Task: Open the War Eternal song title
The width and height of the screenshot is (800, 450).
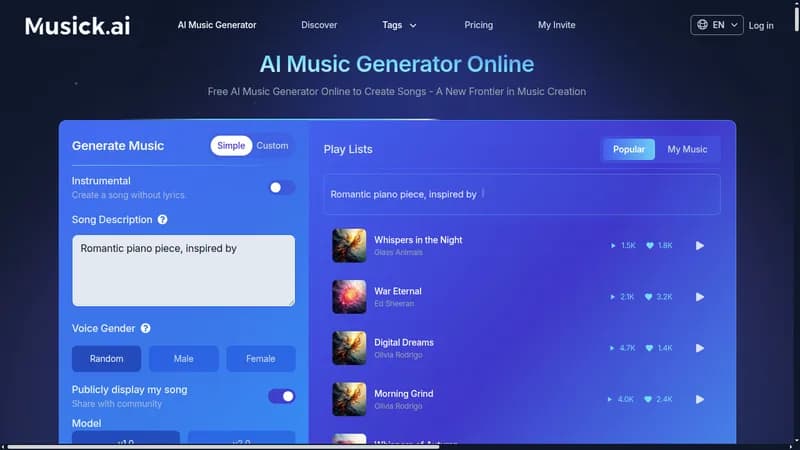Action: 397,291
